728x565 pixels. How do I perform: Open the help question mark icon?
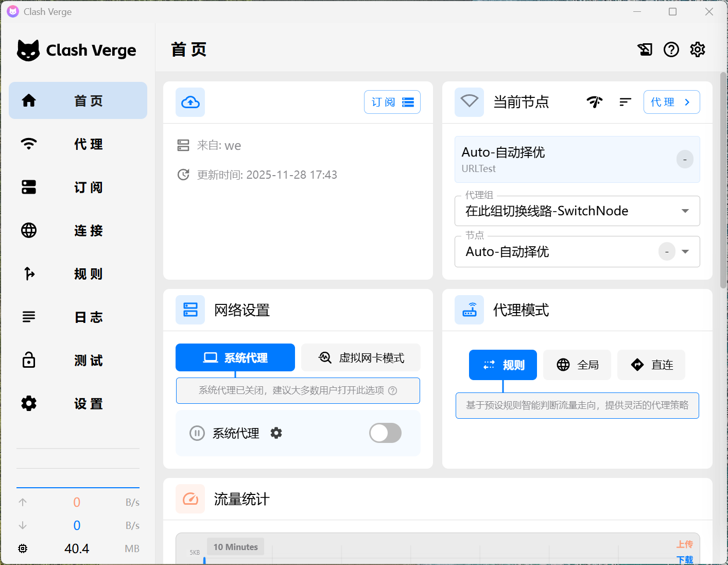click(671, 49)
